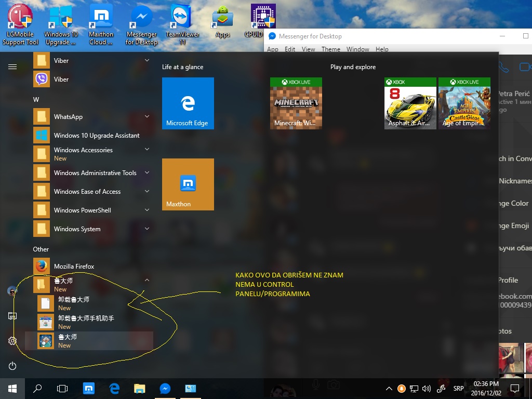This screenshot has height=399, width=532.
Task: Click the W letter header in app list
Action: (36, 99)
